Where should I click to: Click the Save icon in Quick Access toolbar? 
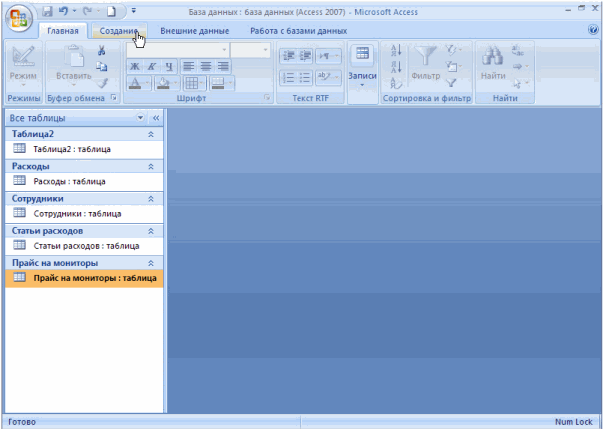pyautogui.click(x=48, y=12)
